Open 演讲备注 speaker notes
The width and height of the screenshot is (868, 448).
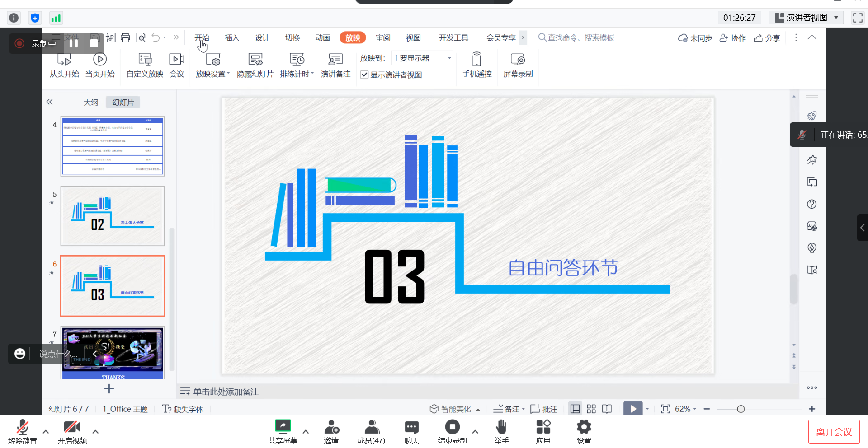pyautogui.click(x=335, y=60)
